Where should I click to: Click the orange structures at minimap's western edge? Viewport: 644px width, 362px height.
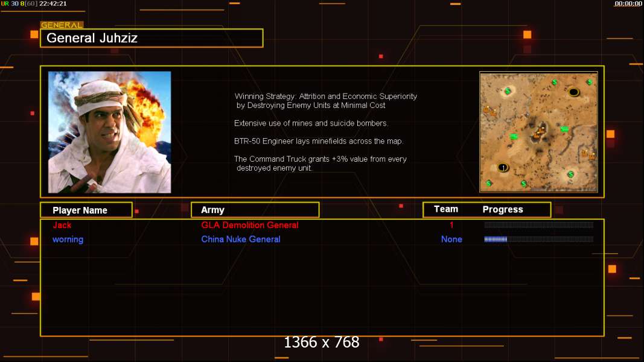[489, 111]
